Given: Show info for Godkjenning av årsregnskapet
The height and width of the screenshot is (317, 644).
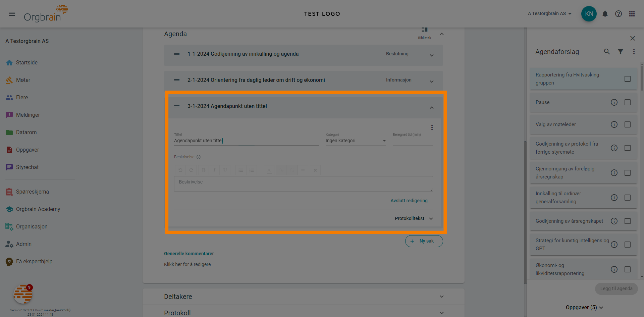Looking at the screenshot, I should [614, 221].
